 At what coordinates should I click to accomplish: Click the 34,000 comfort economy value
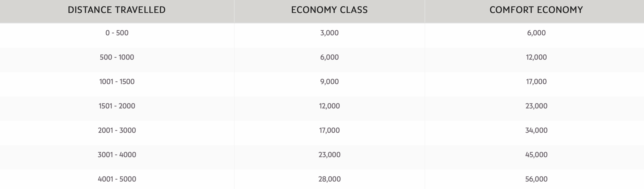click(536, 131)
